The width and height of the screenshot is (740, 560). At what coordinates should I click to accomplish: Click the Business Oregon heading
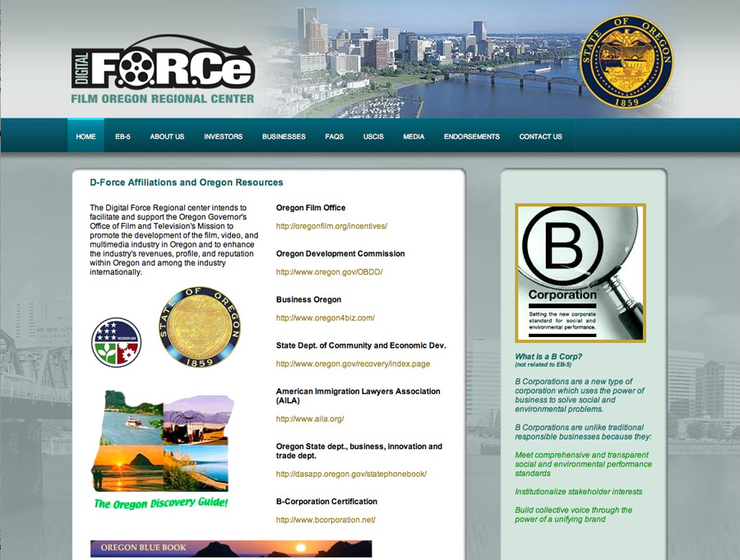coord(308,299)
